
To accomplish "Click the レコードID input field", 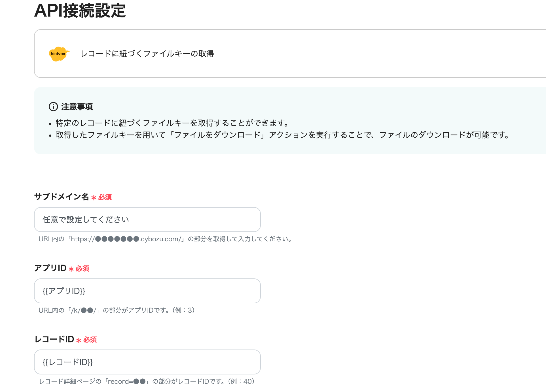I will pos(147,362).
